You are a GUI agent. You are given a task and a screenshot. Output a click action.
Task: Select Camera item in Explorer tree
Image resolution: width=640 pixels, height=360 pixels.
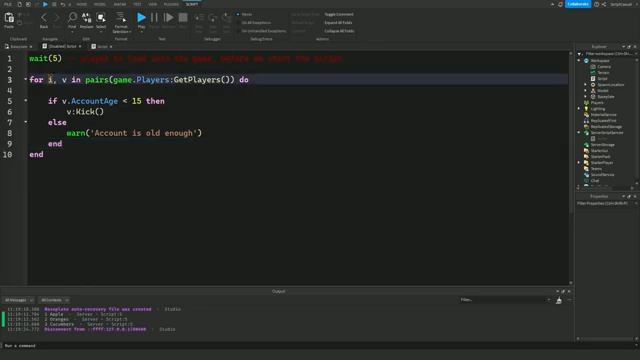click(604, 67)
